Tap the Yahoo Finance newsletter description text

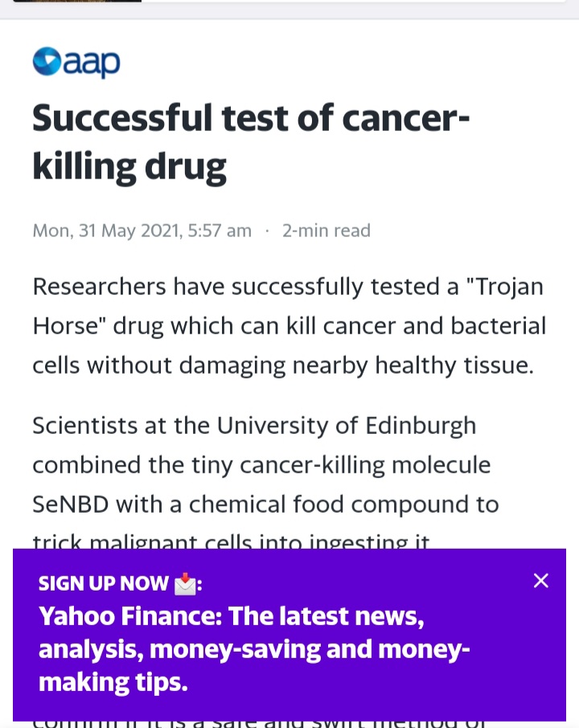click(254, 649)
